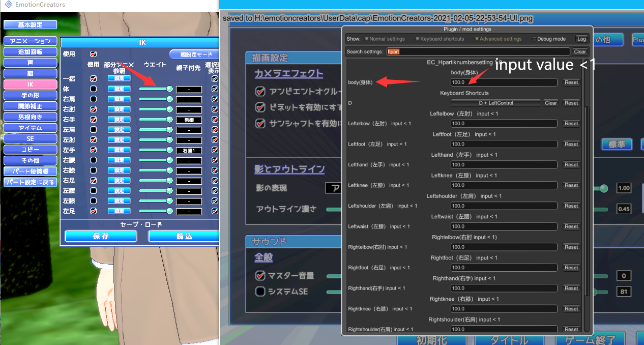Enable the Normal settings filter

tap(367, 39)
